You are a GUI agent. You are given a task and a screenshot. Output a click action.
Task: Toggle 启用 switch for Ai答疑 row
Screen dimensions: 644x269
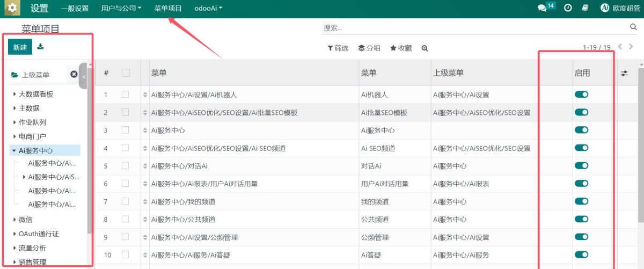point(581,255)
